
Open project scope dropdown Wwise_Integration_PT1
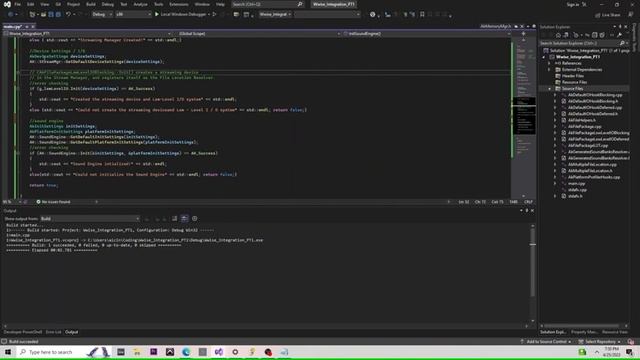pos(87,34)
